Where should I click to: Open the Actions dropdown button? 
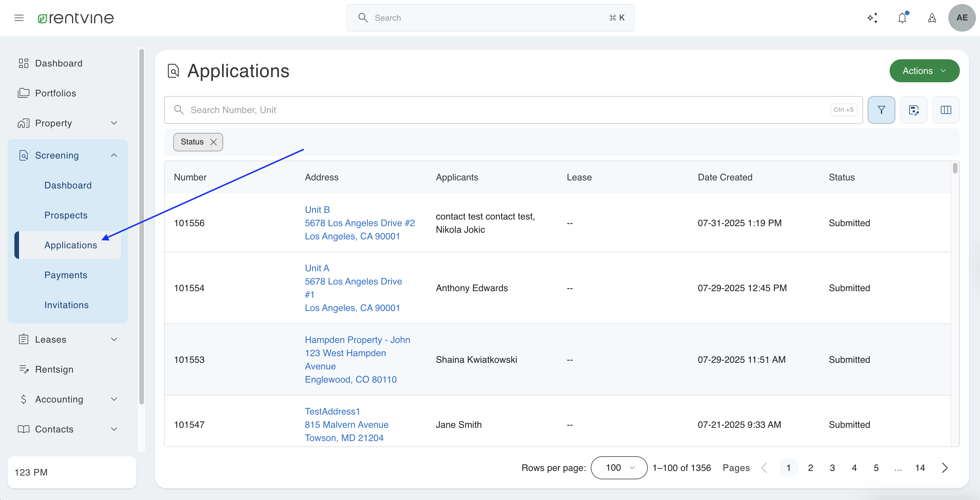coord(924,71)
